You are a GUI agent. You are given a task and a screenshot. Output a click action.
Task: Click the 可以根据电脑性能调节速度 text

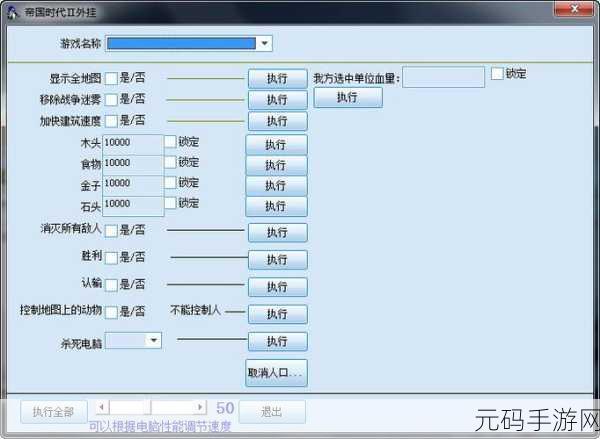160,426
